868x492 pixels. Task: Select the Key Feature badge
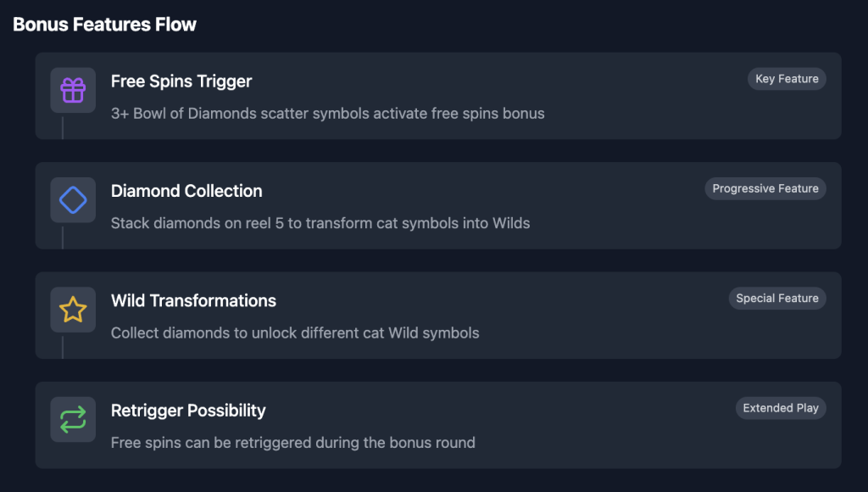787,79
